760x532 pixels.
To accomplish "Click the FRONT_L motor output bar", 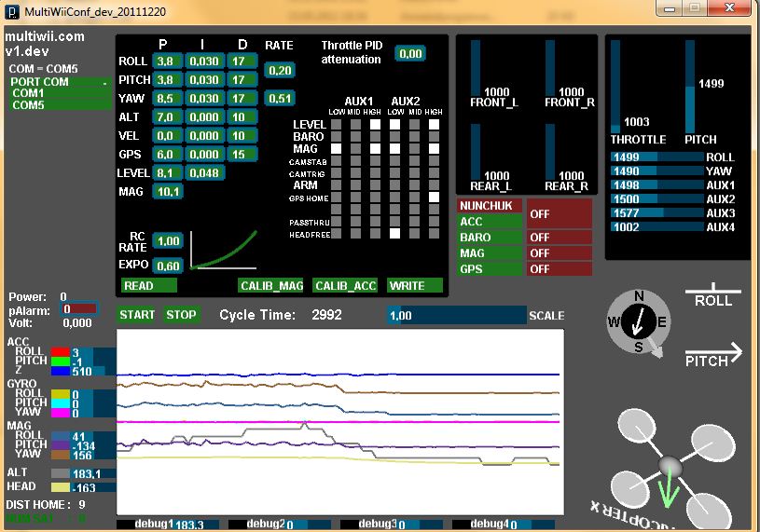I will click(476, 68).
